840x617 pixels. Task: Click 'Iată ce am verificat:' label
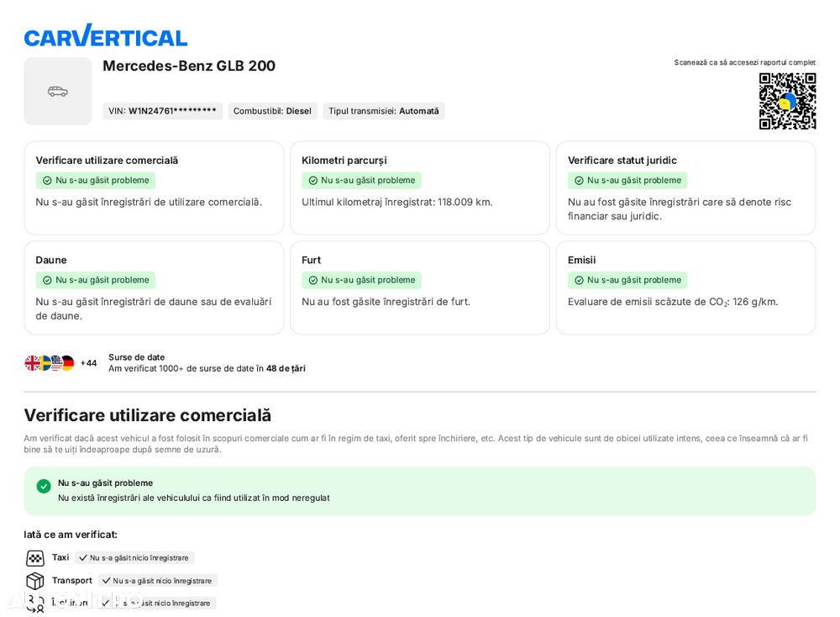[x=71, y=535]
